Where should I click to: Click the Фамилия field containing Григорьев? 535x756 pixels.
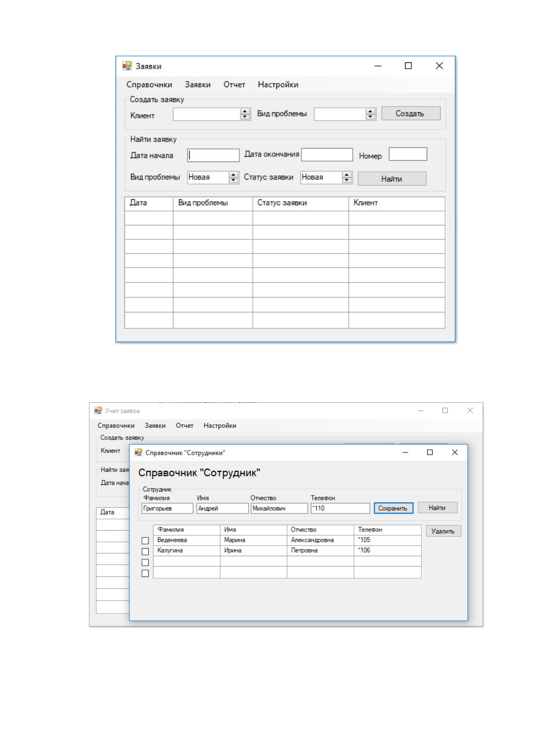pyautogui.click(x=168, y=508)
